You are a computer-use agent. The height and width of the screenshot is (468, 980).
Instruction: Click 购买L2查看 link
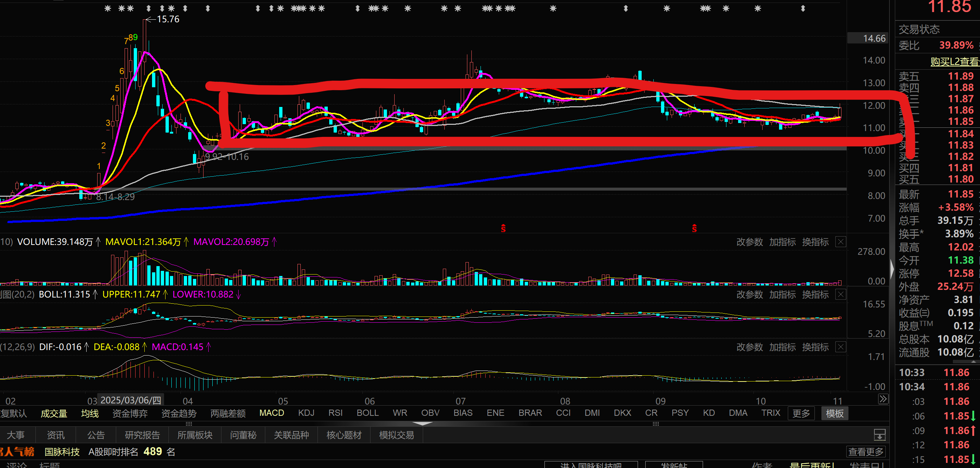click(954, 62)
